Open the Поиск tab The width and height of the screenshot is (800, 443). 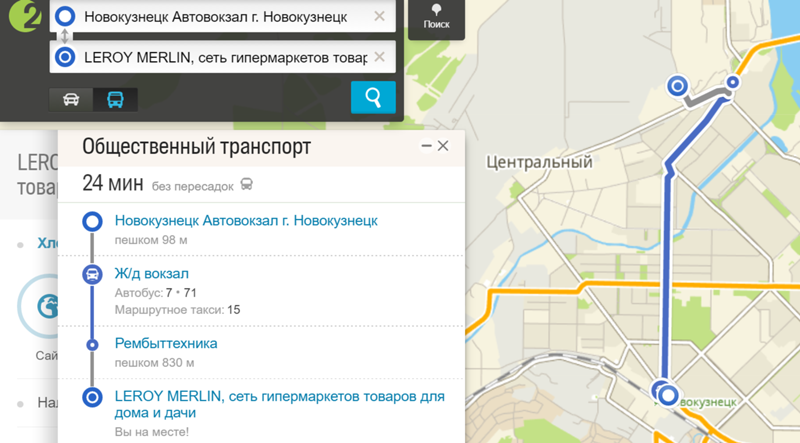[436, 17]
